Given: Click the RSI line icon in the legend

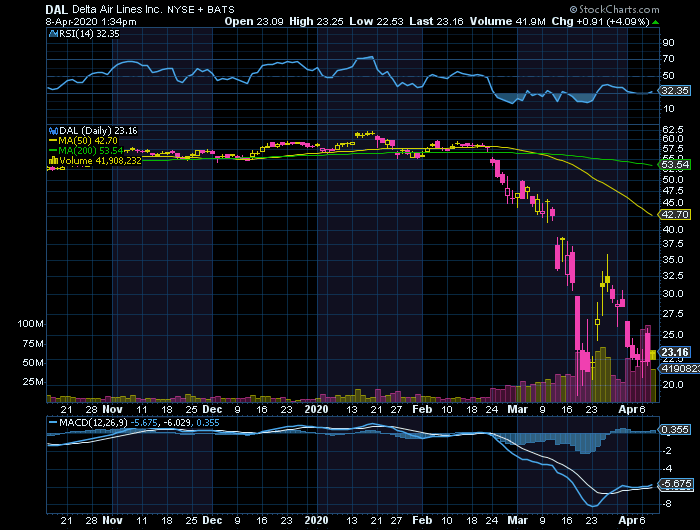Looking at the screenshot, I should point(53,33).
